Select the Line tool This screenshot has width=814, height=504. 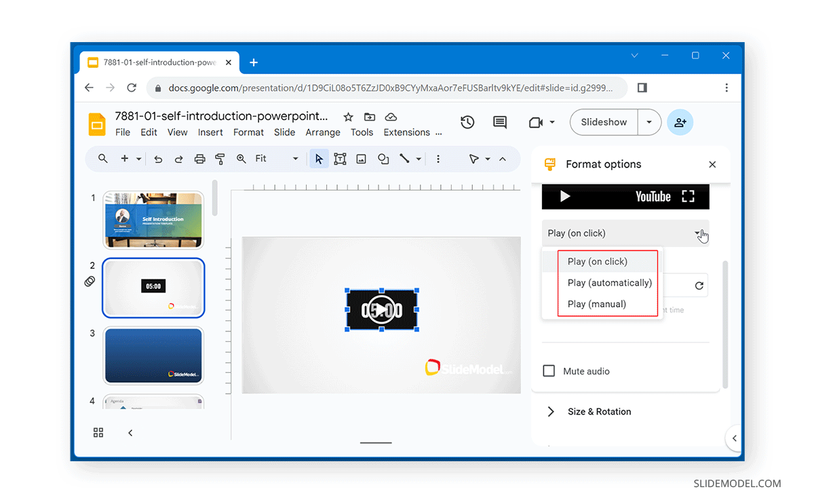tap(406, 159)
